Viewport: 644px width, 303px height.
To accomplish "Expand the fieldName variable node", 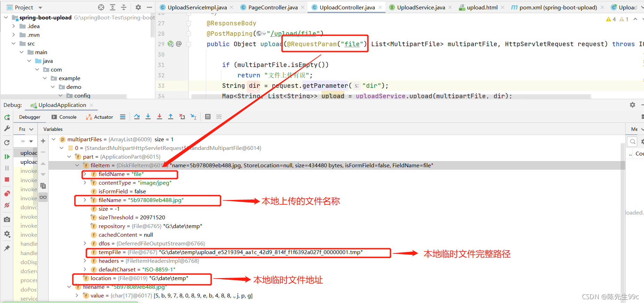I will [x=85, y=174].
